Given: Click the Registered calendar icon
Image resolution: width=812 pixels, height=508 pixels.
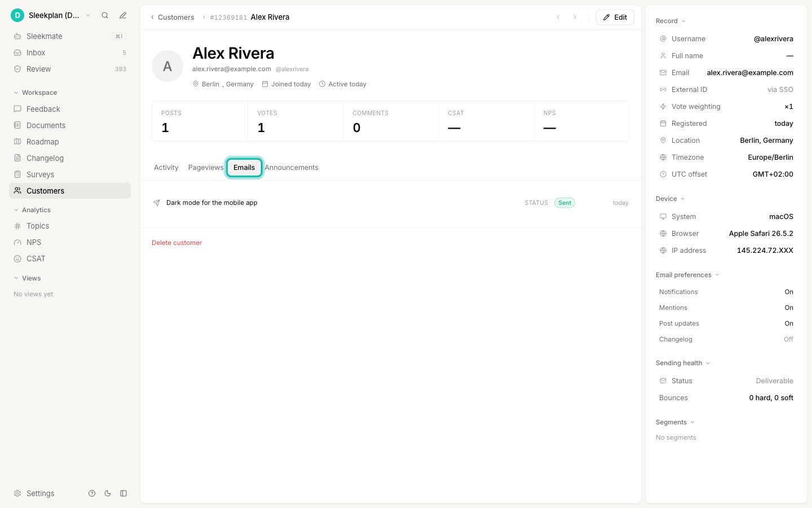Looking at the screenshot, I should tap(663, 124).
